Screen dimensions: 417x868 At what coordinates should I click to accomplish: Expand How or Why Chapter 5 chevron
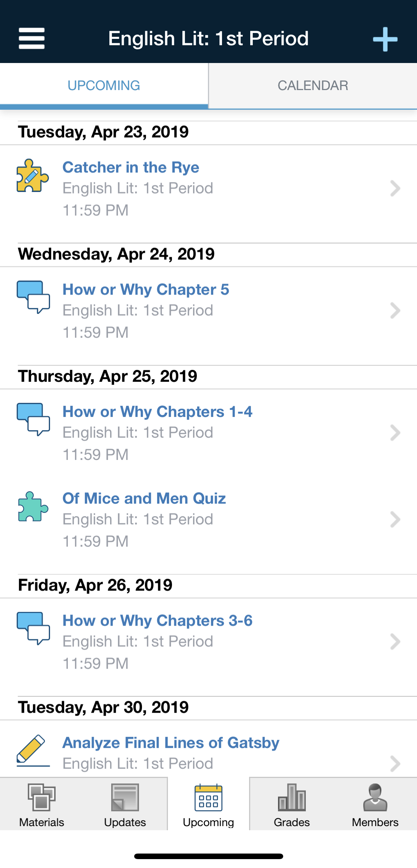395,311
